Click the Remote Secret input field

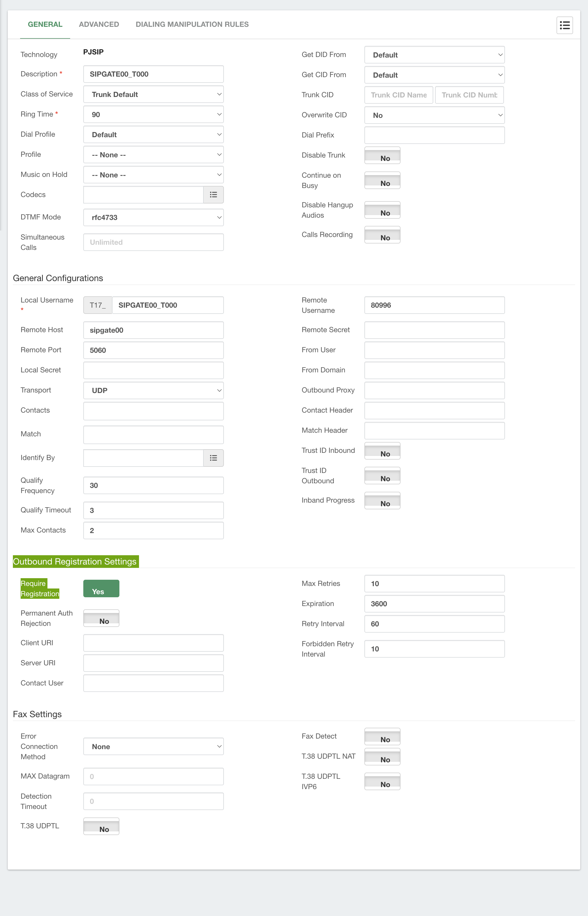pyautogui.click(x=434, y=330)
